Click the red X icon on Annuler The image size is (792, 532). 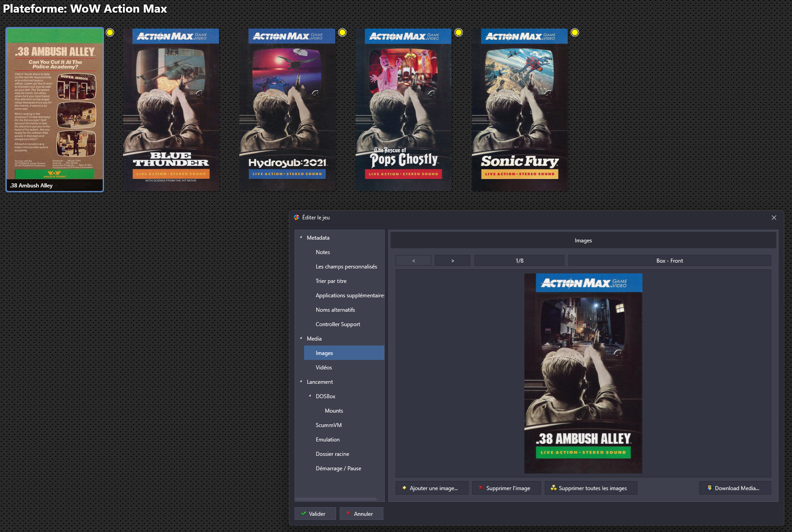(348, 514)
